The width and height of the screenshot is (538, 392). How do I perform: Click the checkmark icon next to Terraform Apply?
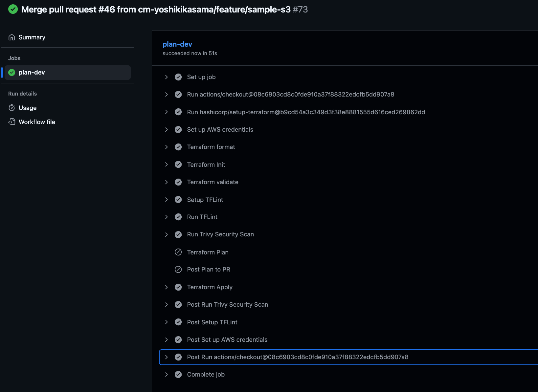point(178,287)
